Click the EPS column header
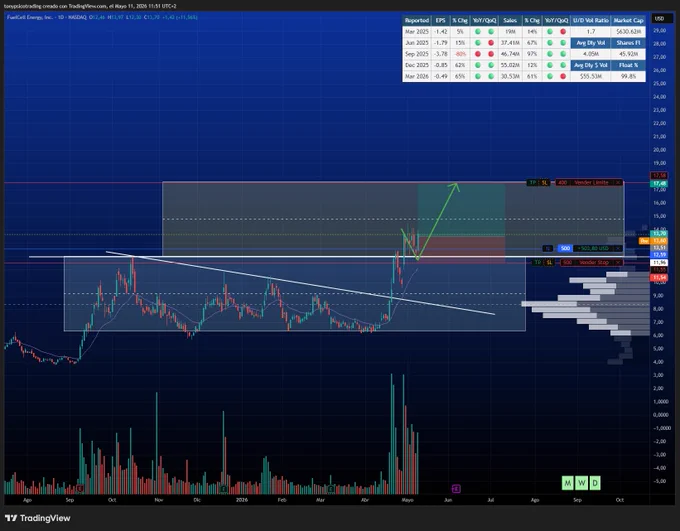The width and height of the screenshot is (680, 531). coord(441,20)
